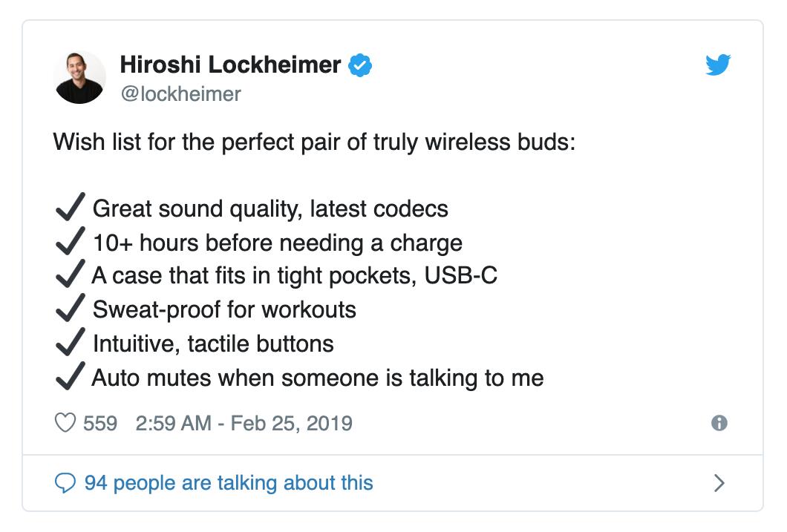Click checkmark beside "A case that fits"

(x=70, y=275)
